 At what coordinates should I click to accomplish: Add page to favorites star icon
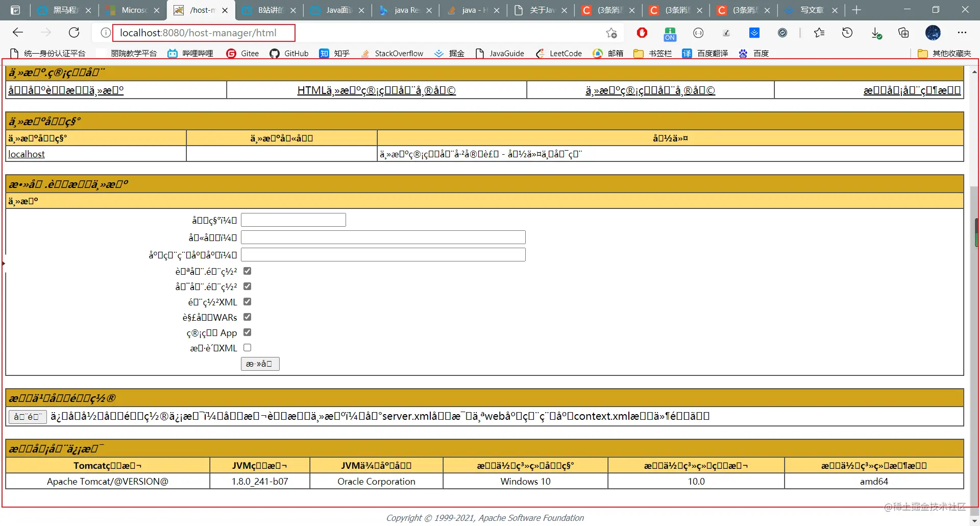click(x=611, y=33)
